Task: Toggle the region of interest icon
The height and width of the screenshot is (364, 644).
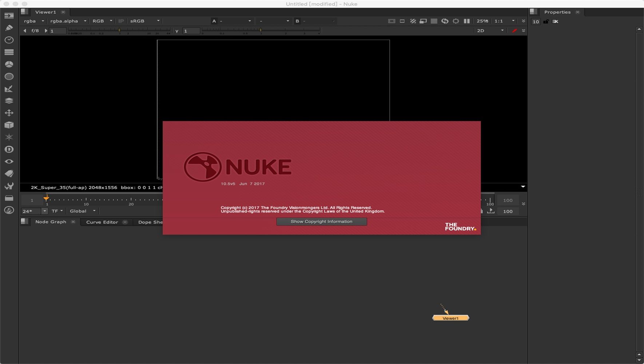Action: click(456, 21)
